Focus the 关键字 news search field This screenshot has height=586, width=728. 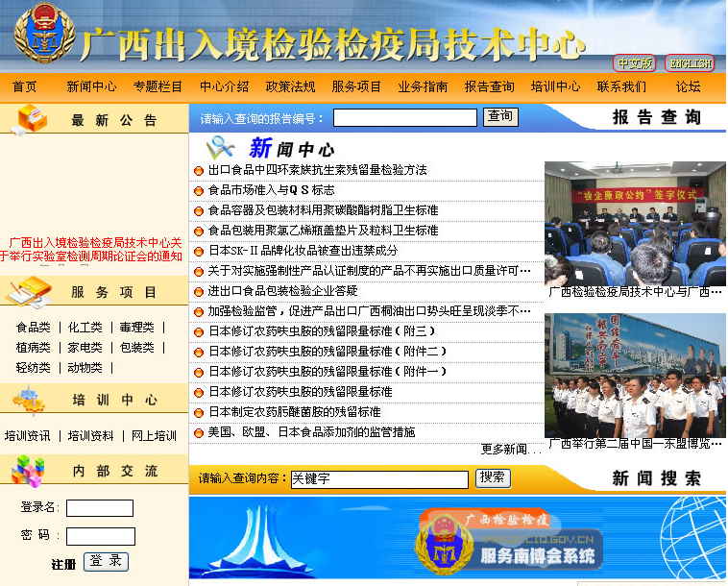379,479
